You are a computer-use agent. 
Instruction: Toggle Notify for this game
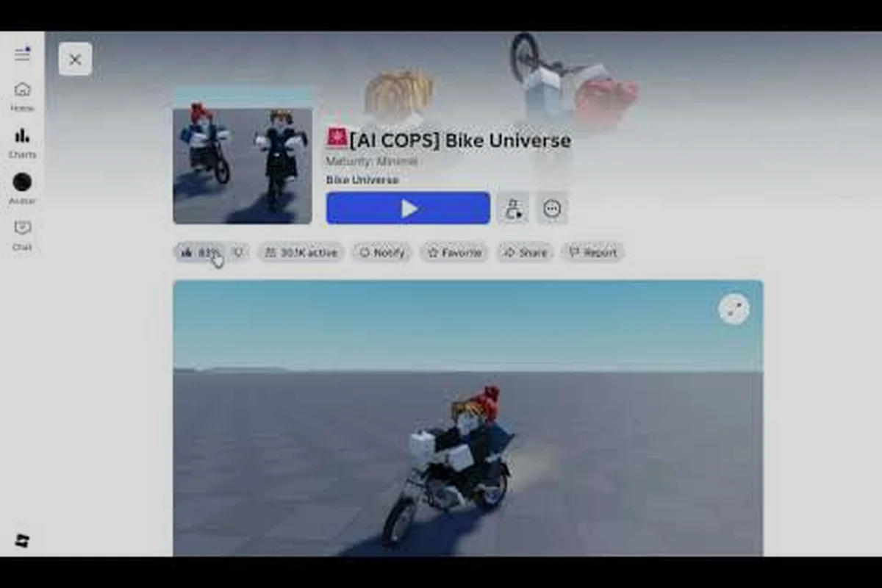(381, 252)
